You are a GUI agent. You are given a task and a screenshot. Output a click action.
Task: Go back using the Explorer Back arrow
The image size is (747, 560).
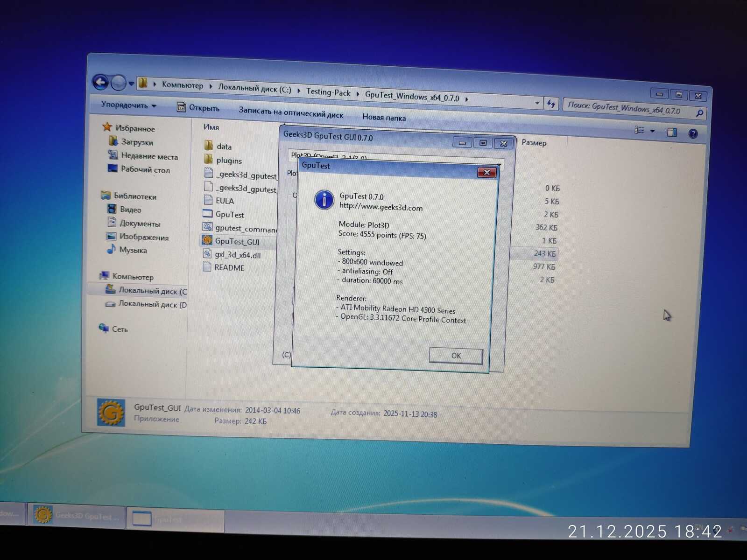click(100, 83)
